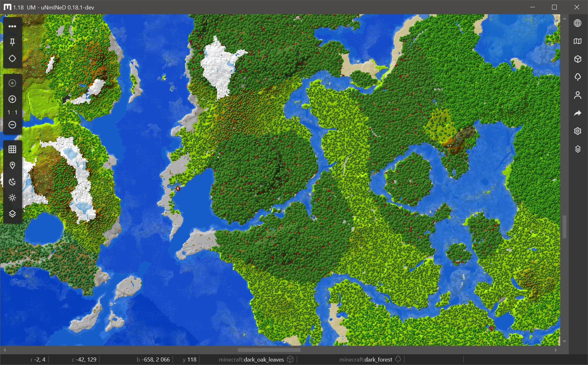Viewport: 588px width, 365px height.
Task: Switch to day mode via the sun icon
Action: coord(12,198)
